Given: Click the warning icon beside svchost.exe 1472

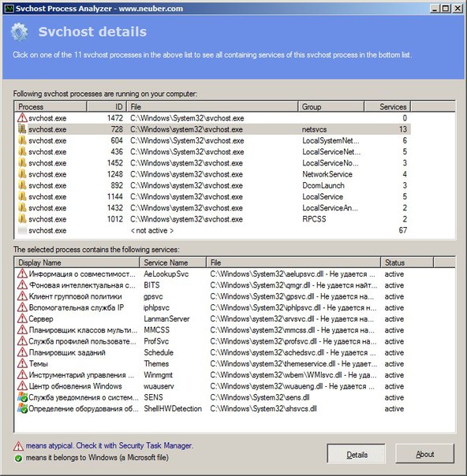Looking at the screenshot, I should point(22,117).
